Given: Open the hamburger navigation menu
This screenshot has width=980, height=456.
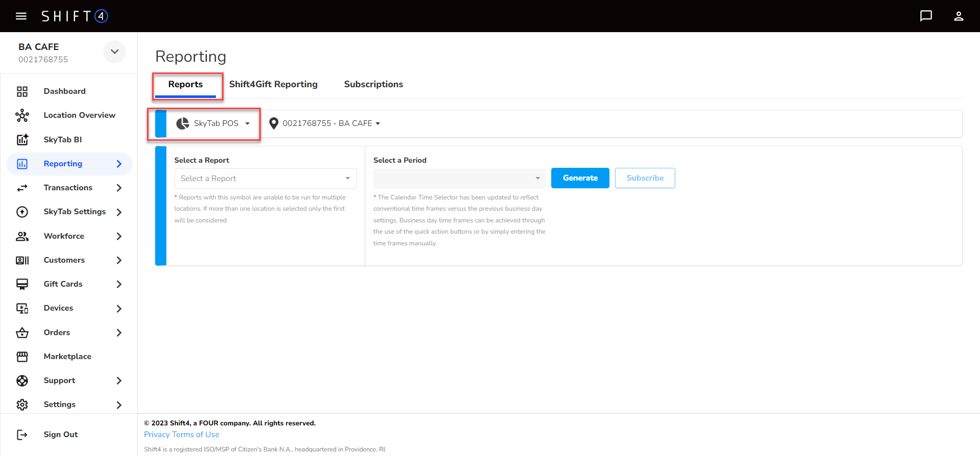Looking at the screenshot, I should (x=21, y=16).
